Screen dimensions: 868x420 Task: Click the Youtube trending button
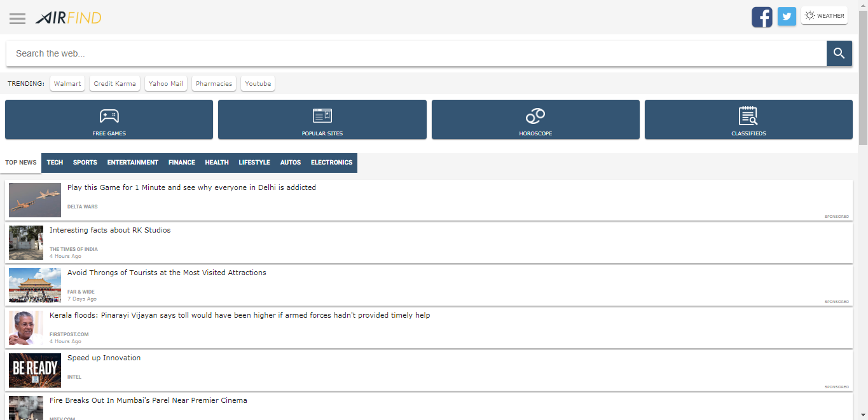[x=258, y=83]
